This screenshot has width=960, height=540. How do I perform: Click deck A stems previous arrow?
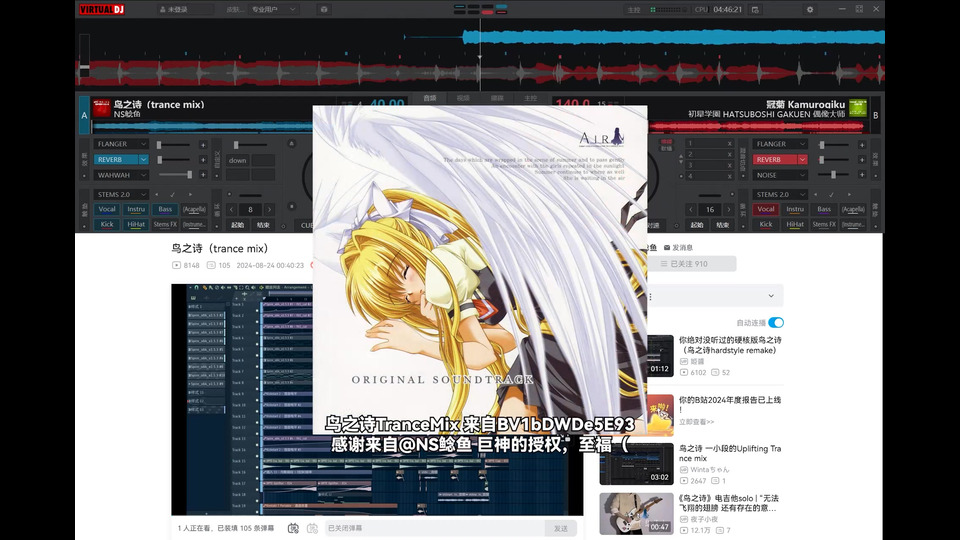coord(157,195)
